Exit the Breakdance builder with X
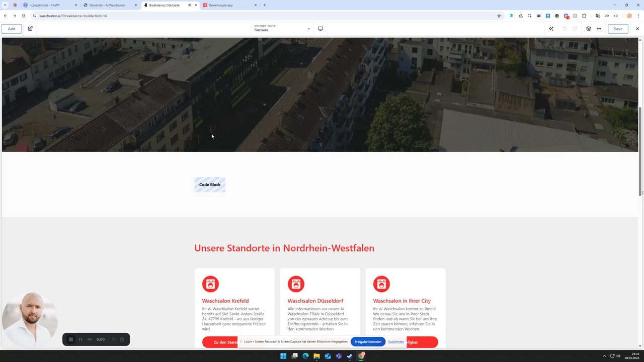Viewport: 644px width, 362px height. (x=637, y=29)
